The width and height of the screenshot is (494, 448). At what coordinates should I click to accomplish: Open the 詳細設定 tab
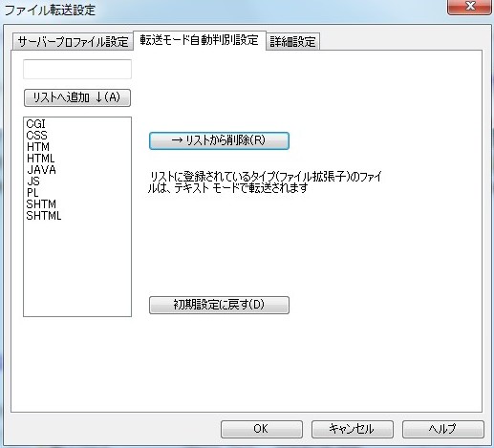292,41
